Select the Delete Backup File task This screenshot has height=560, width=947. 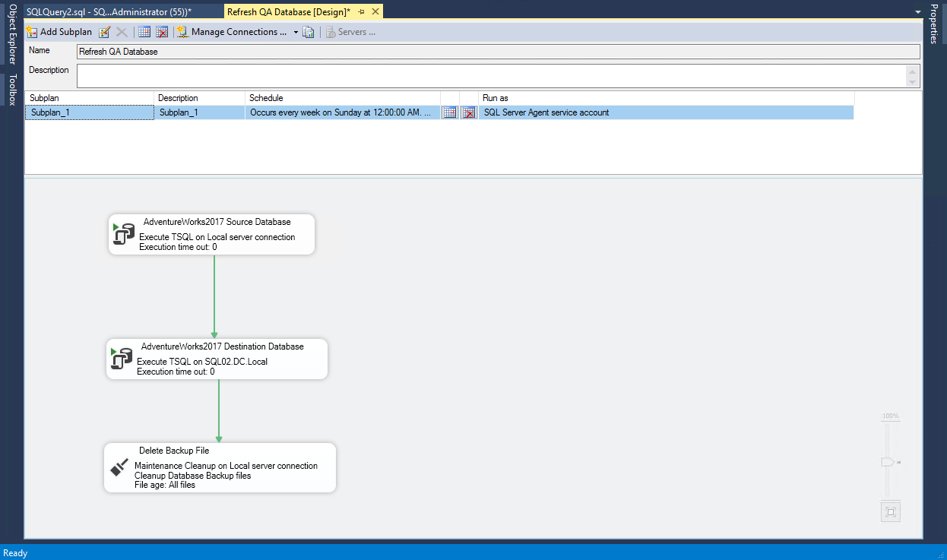tap(220, 467)
